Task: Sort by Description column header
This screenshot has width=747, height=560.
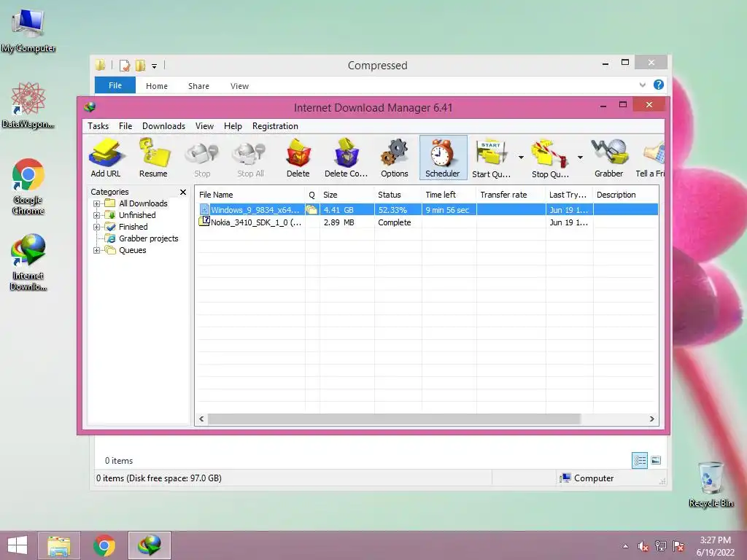Action: tap(626, 195)
